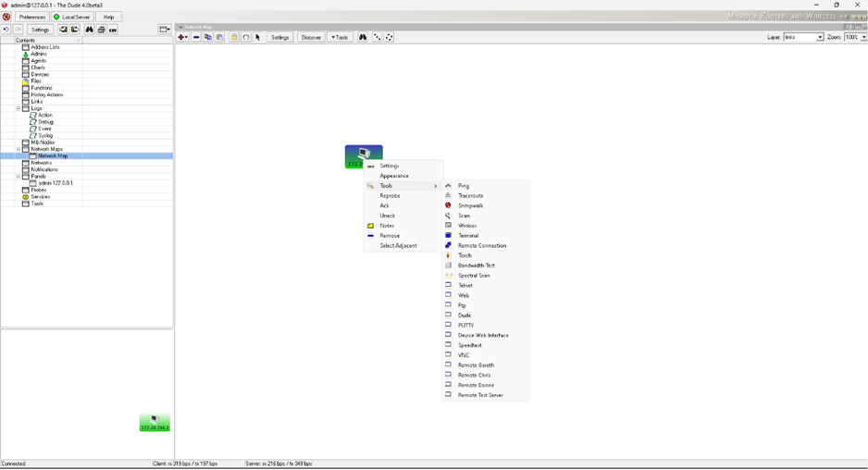The image size is (868, 470).
Task: Click the find binoculars icon in left toolbar
Action: [x=89, y=30]
